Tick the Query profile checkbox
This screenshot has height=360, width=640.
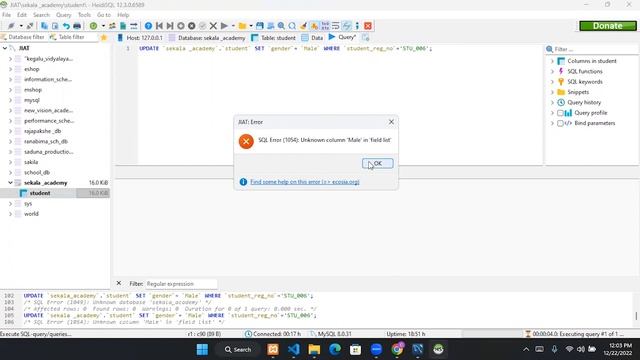(x=560, y=113)
